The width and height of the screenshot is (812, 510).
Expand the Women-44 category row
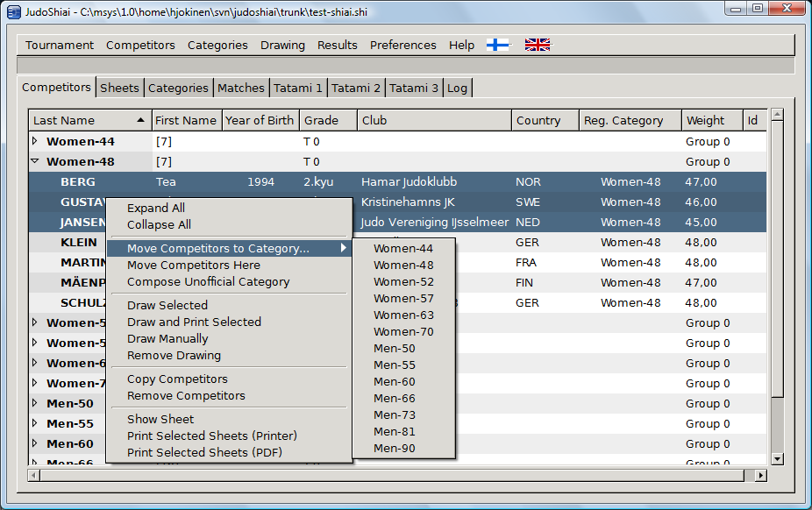[35, 141]
